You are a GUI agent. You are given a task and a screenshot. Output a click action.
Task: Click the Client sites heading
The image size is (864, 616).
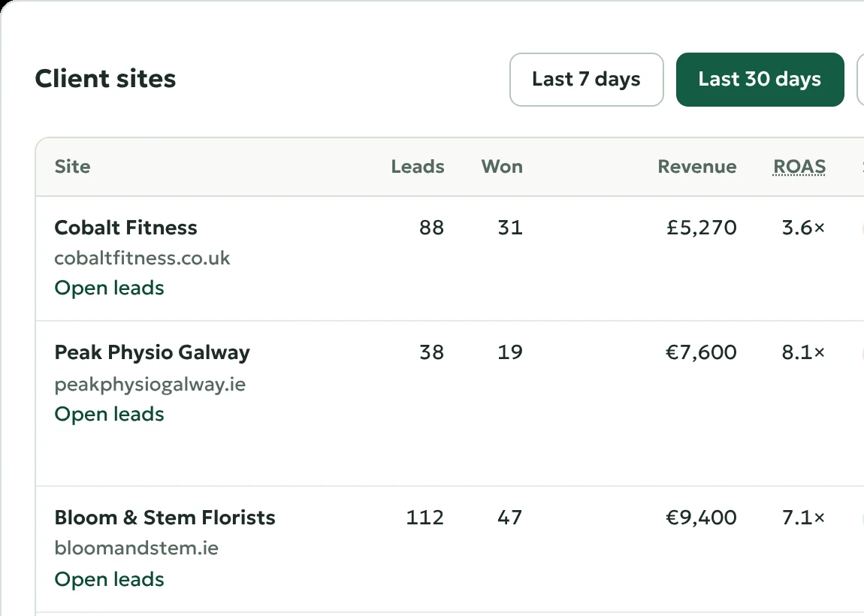pyautogui.click(x=105, y=79)
